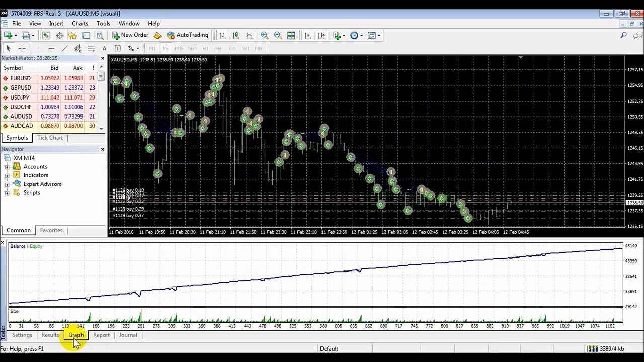Switch timeframe to D1
The image size is (644, 362).
pyautogui.click(x=232, y=48)
